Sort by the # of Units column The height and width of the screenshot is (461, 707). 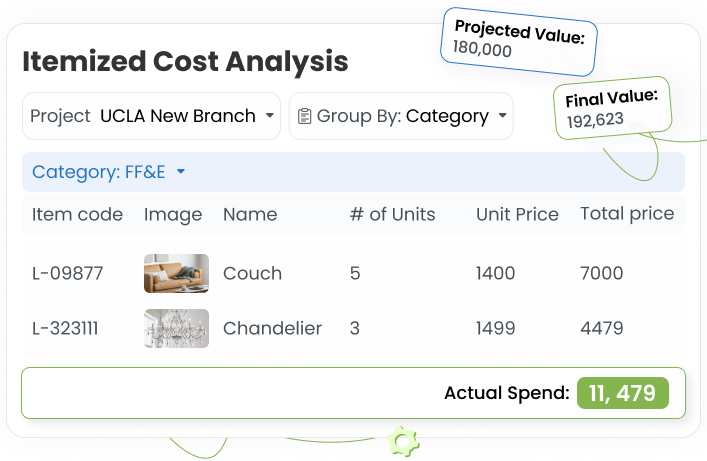pyautogui.click(x=393, y=214)
